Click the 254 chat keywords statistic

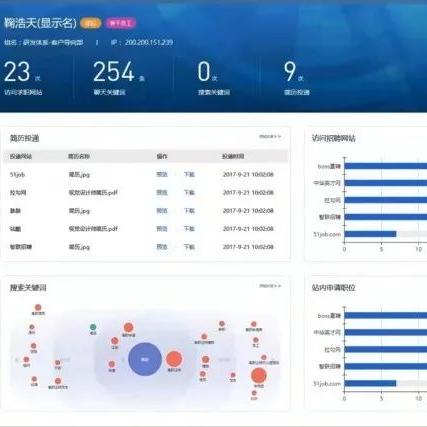click(x=118, y=77)
